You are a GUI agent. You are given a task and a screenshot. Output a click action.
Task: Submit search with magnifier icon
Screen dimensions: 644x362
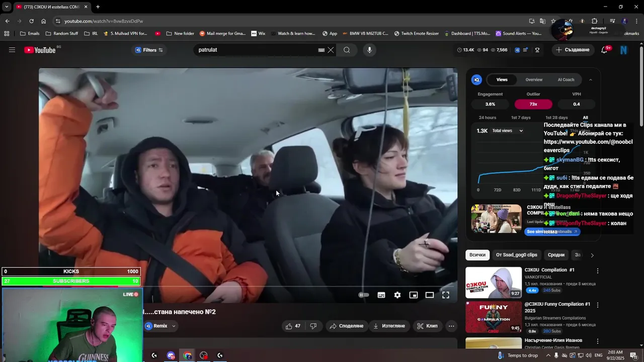(347, 50)
